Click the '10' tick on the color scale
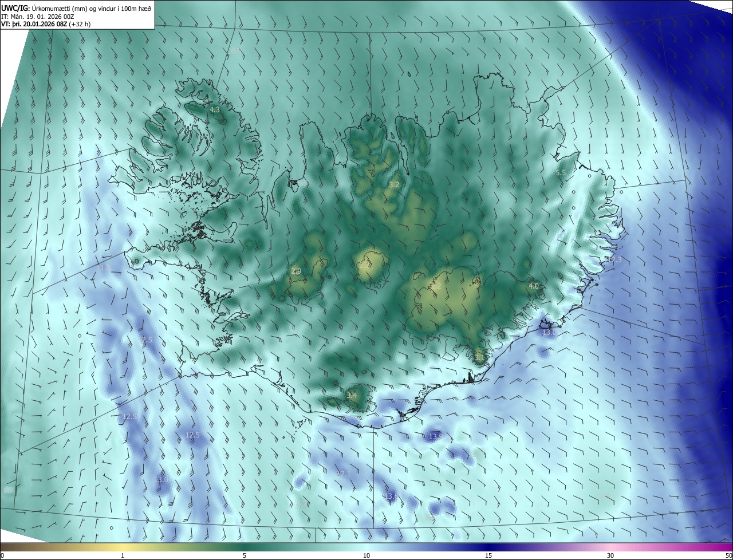733x560 pixels. 366,555
